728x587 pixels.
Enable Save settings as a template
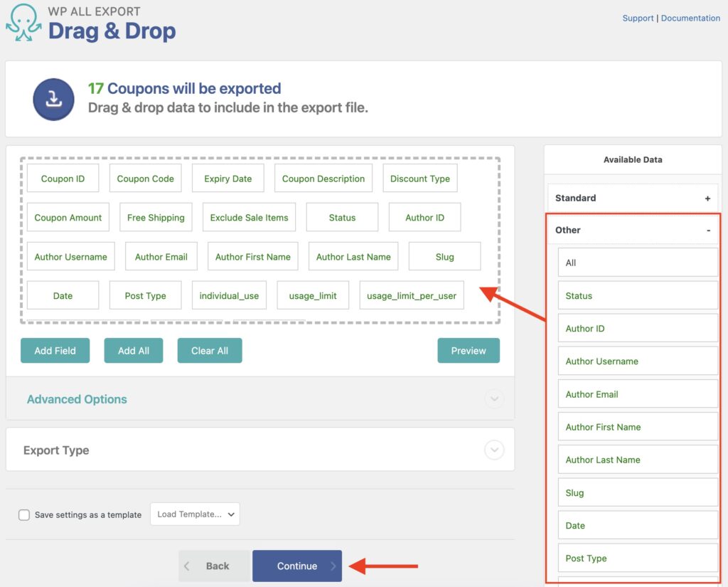[x=23, y=514]
